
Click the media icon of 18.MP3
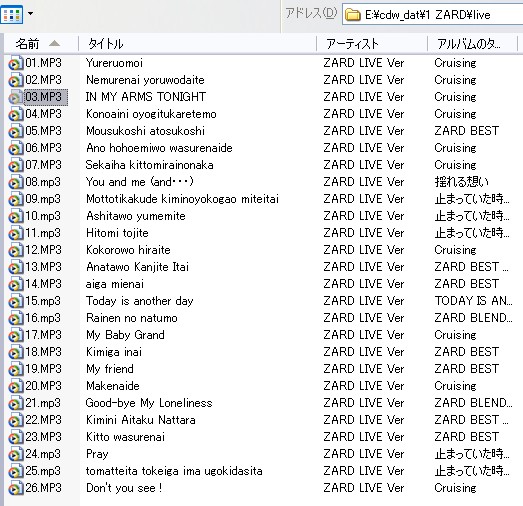click(x=15, y=353)
